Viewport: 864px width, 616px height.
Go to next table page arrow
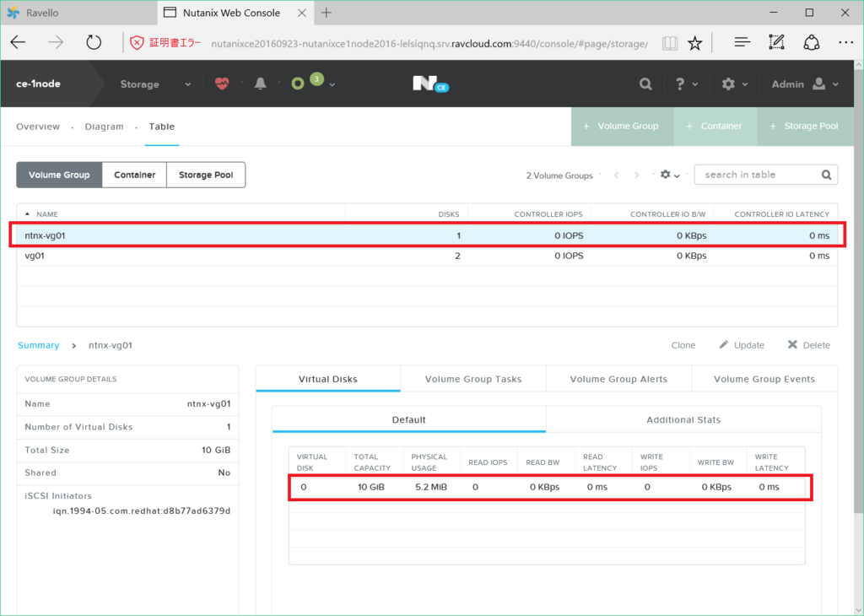(x=637, y=176)
